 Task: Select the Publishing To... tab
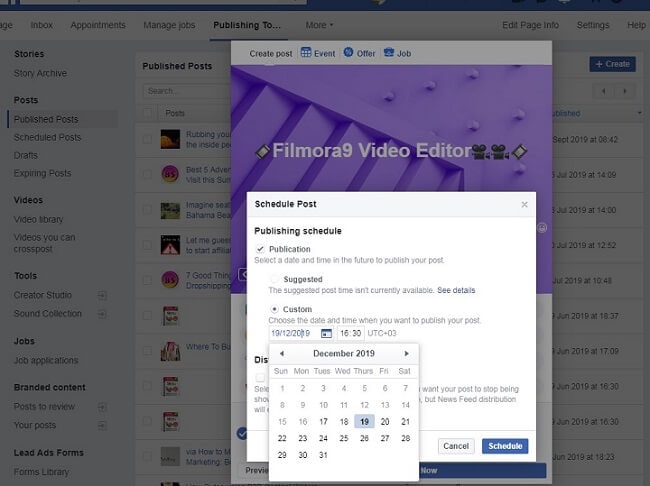[247, 25]
